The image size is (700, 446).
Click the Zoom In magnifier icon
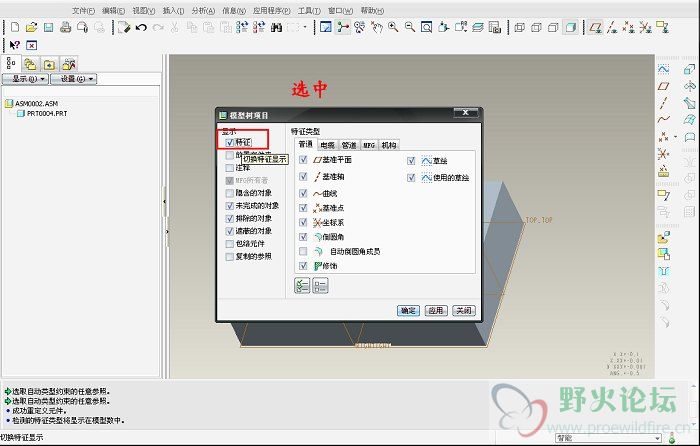393,28
